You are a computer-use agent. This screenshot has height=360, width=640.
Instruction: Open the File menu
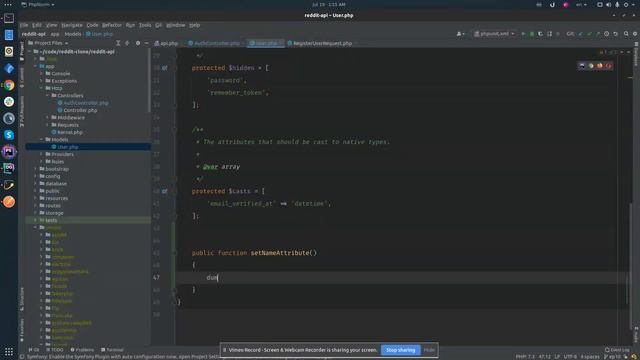point(24,25)
